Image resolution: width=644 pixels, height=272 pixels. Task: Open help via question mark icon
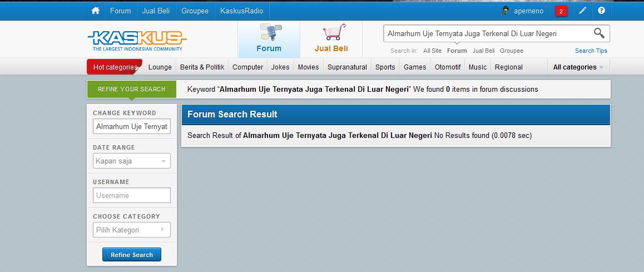point(601,11)
